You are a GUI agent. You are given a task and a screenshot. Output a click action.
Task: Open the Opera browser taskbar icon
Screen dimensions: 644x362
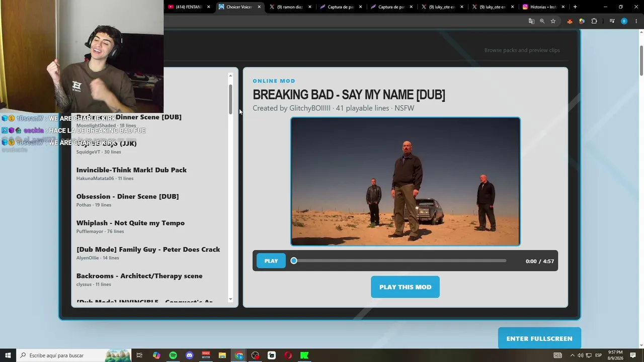(288, 355)
